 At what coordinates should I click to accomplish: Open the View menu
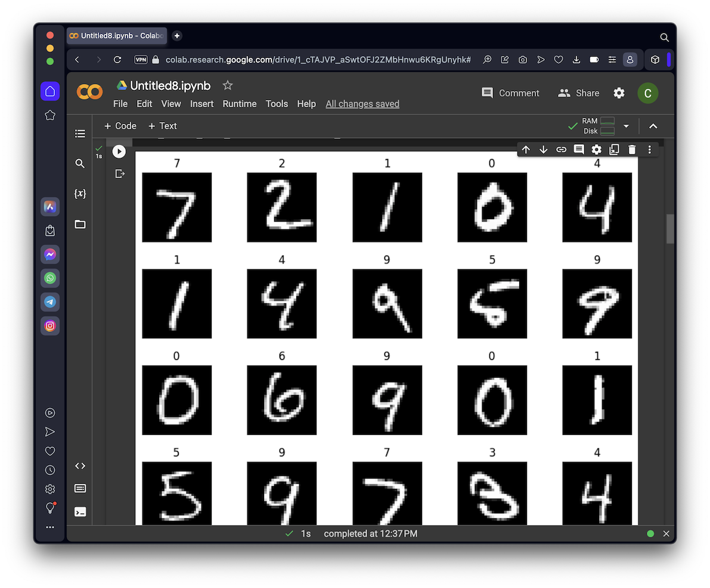tap(171, 104)
